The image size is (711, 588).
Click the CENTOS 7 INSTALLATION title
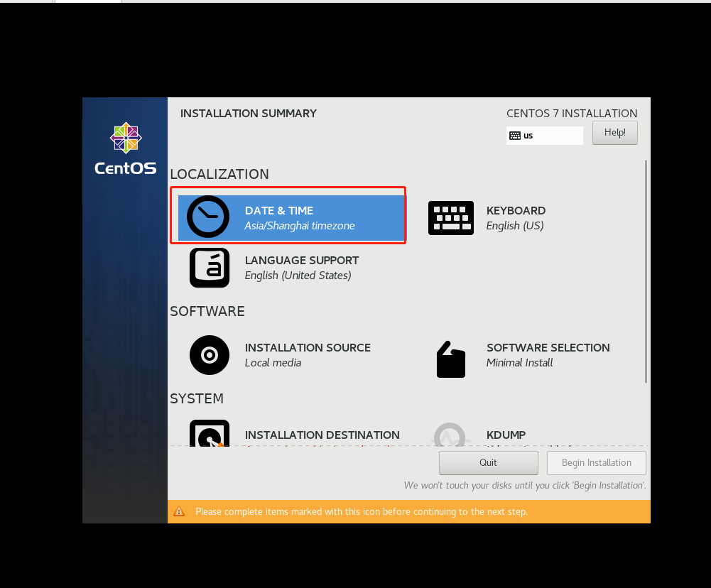[x=572, y=114]
